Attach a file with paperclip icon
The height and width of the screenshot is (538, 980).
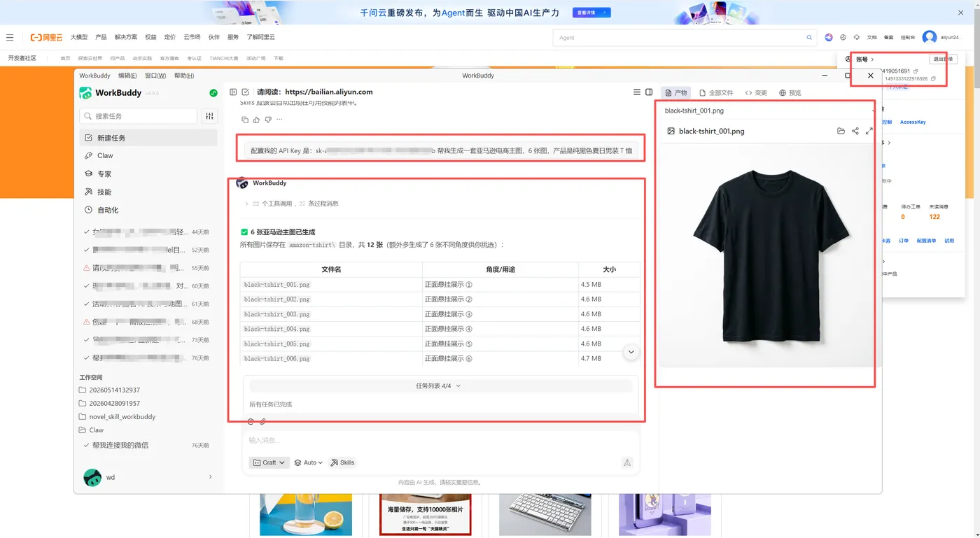pyautogui.click(x=262, y=422)
